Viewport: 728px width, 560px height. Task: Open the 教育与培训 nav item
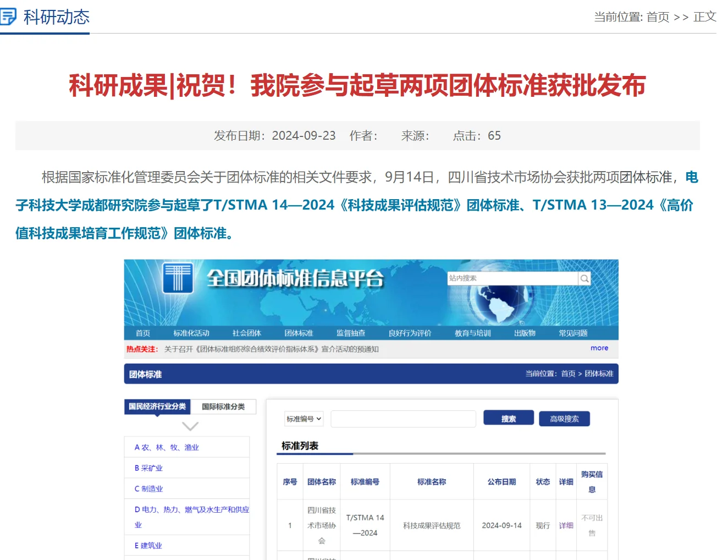point(473,333)
